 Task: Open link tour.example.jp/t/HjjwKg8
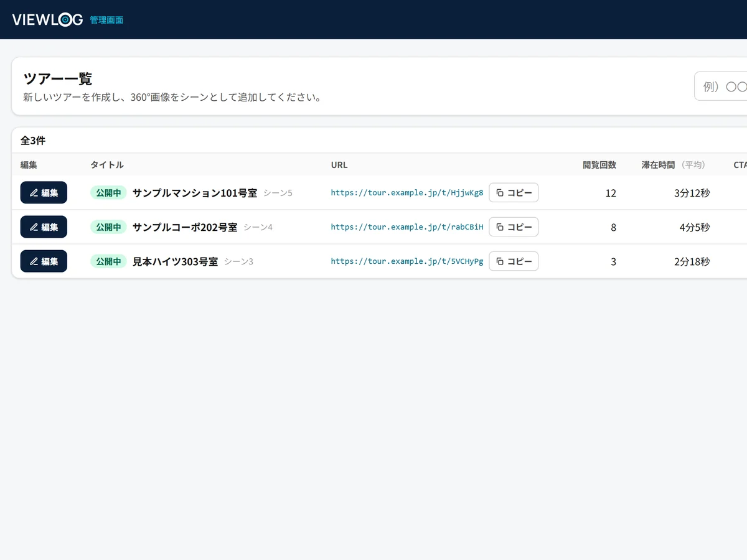click(x=407, y=193)
